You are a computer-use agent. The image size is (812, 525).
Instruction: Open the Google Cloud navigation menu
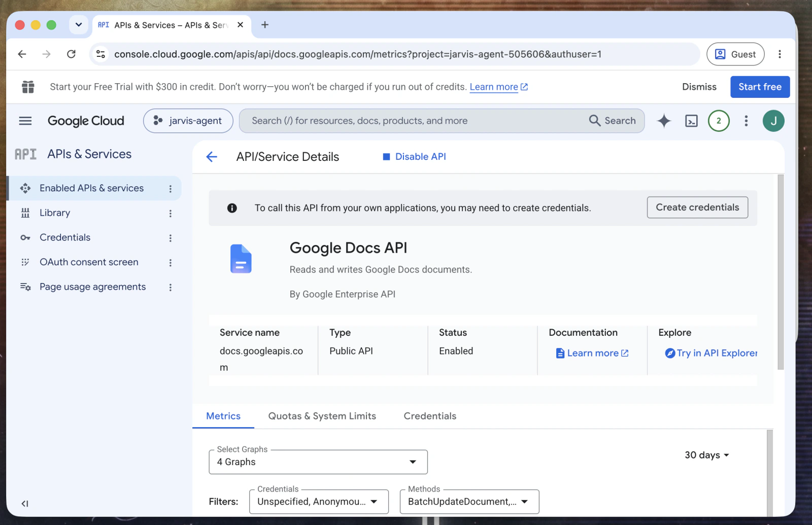[25, 121]
